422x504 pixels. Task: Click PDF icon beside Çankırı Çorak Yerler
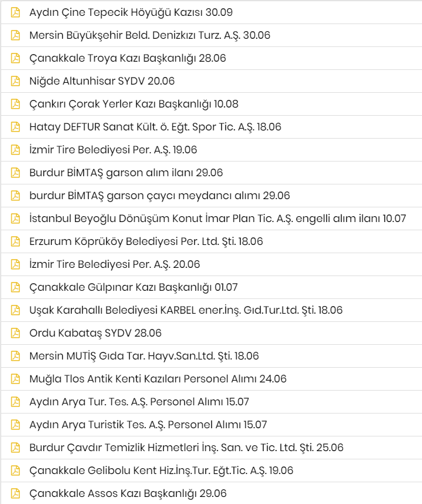tap(15, 104)
